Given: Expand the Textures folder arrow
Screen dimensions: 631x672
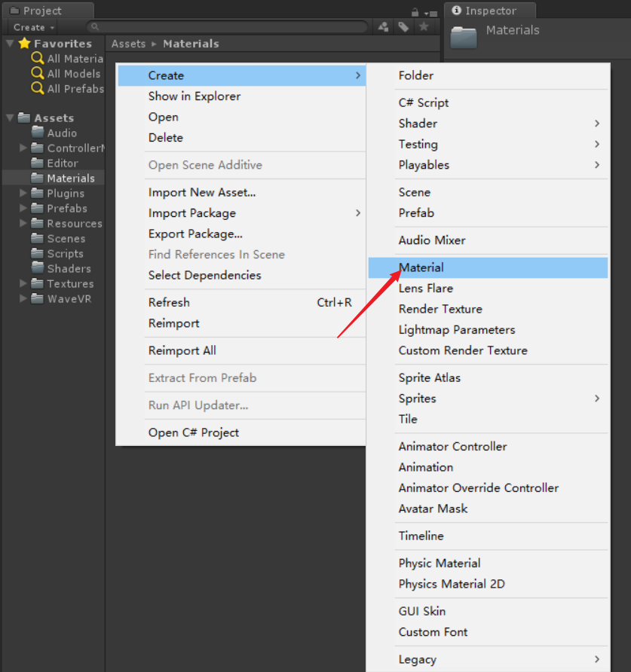Looking at the screenshot, I should [23, 284].
